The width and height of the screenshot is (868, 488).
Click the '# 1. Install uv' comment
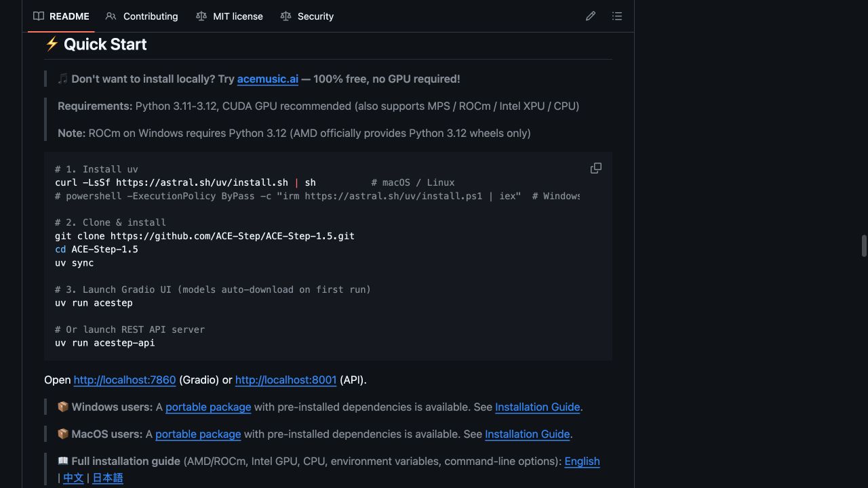coord(96,169)
